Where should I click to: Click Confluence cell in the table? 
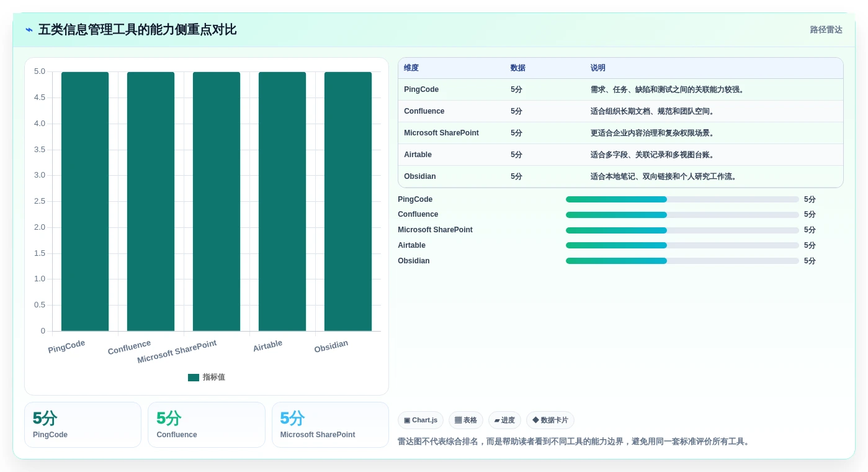point(424,111)
